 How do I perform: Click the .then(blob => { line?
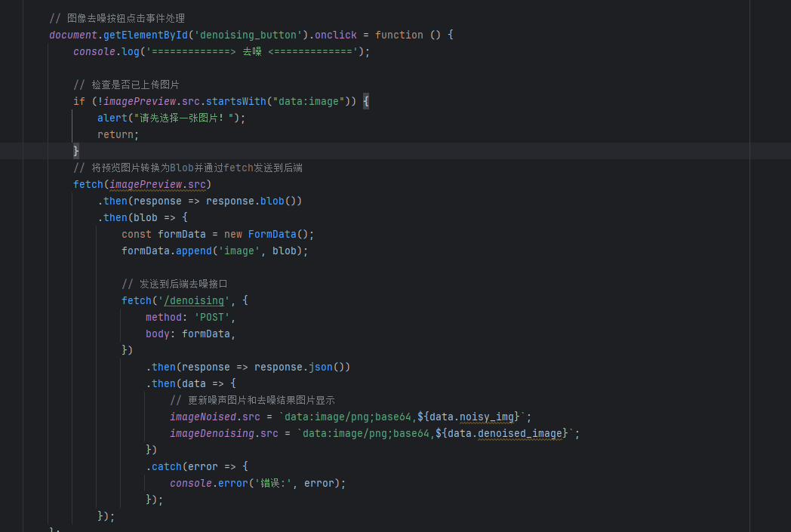pos(143,218)
